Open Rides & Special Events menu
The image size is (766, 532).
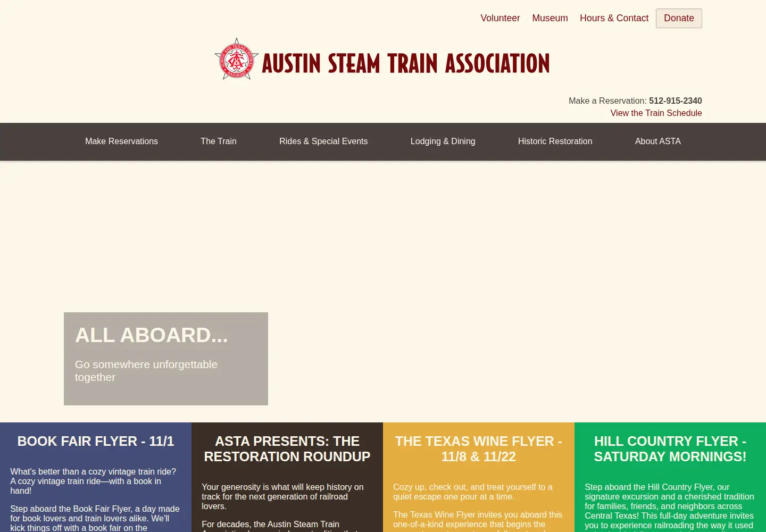(x=323, y=141)
